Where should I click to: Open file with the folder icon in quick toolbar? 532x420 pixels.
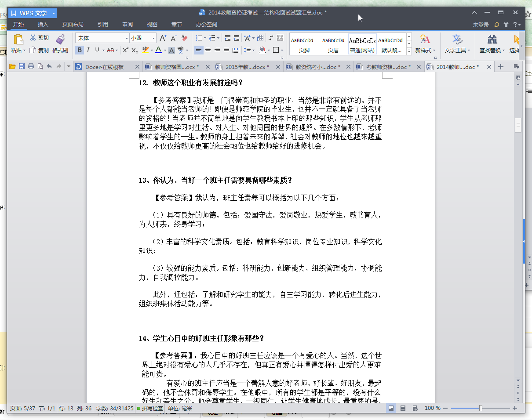[x=12, y=67]
